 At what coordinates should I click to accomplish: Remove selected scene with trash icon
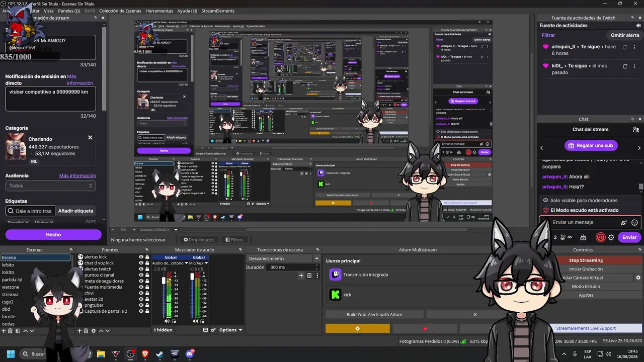tap(10, 331)
